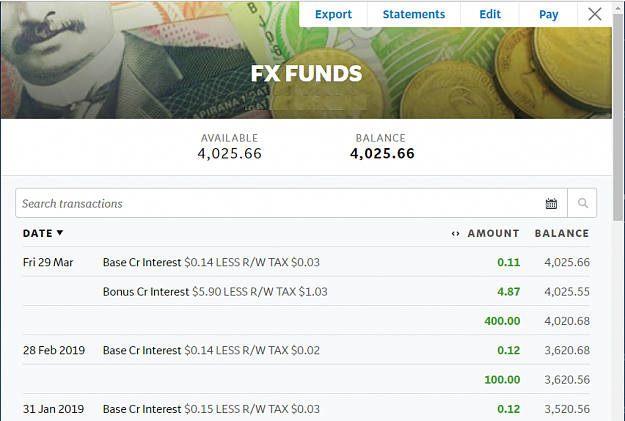Screen dimensions: 625x421
Task: Select the 400.00 deposit amount
Action: coord(502,321)
